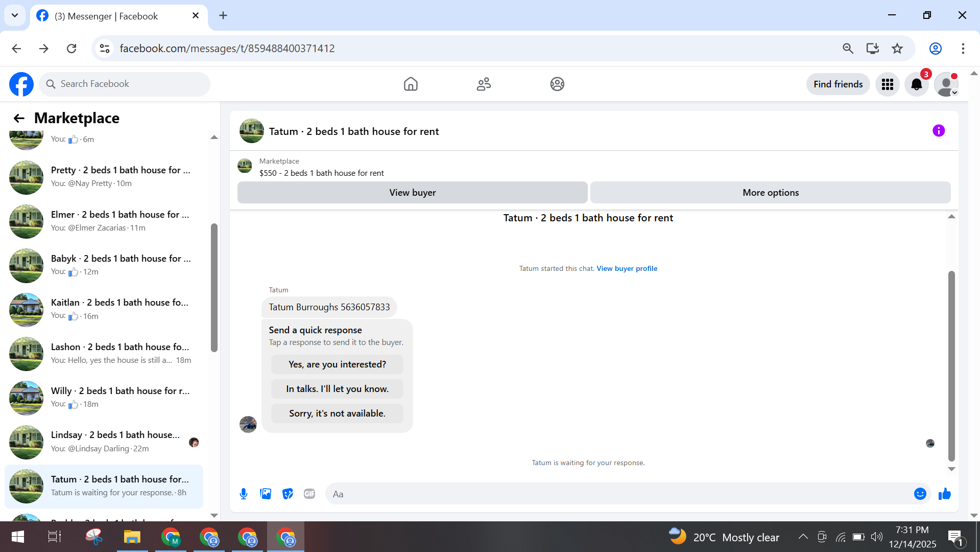Open the Home feed icon

[411, 84]
